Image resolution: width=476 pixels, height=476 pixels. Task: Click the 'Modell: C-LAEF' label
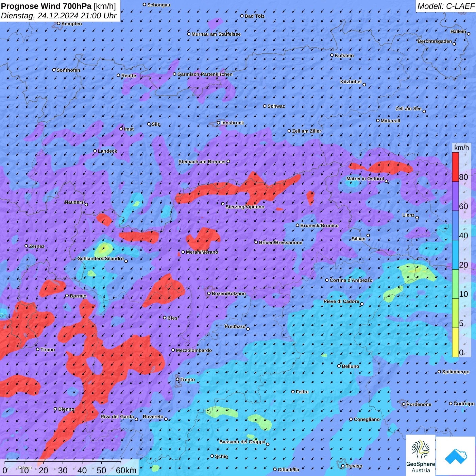(446, 6)
